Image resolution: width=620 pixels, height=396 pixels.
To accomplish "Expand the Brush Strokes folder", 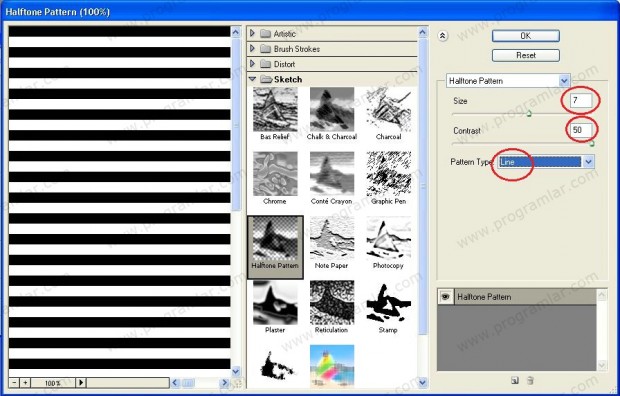I will pyautogui.click(x=252, y=49).
